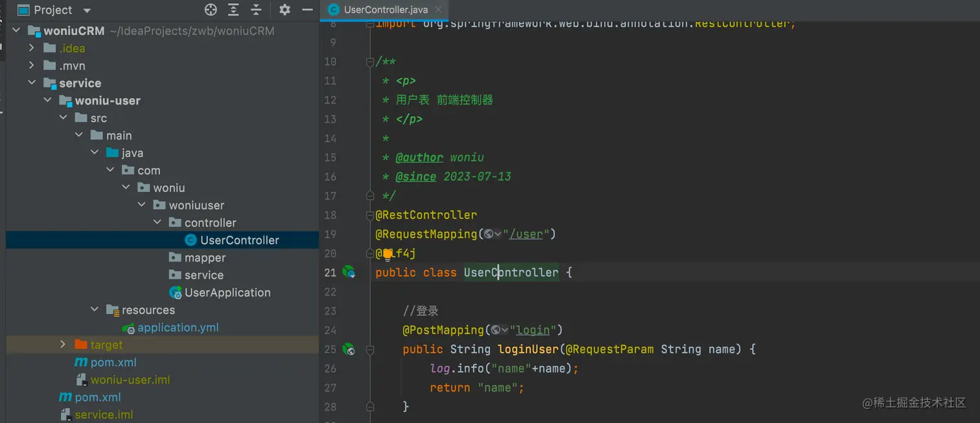Collapse the woniuuser package
The width and height of the screenshot is (980, 423).
(x=141, y=205)
